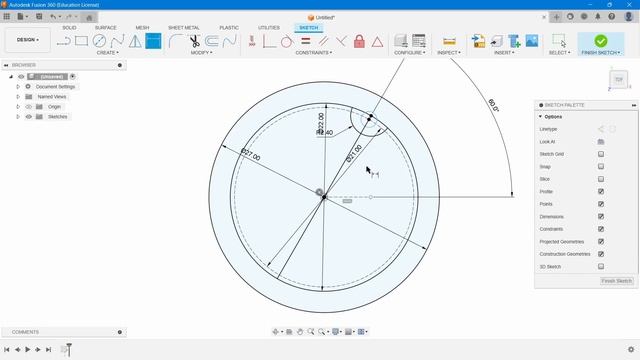Select the Offset tool
Screen dimensions: 640x360
211,41
